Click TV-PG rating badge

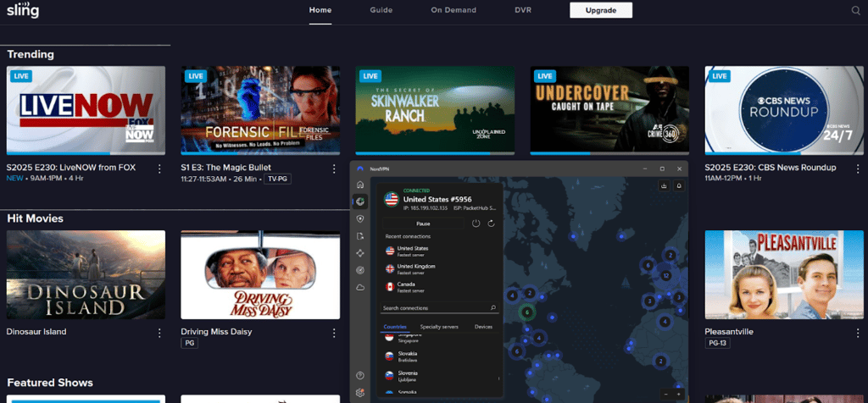coord(277,179)
